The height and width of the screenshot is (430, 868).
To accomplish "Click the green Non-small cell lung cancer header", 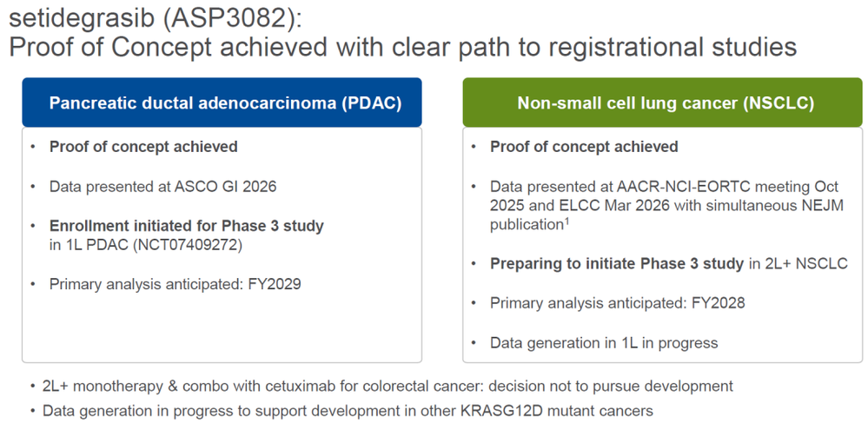I will [x=665, y=103].
